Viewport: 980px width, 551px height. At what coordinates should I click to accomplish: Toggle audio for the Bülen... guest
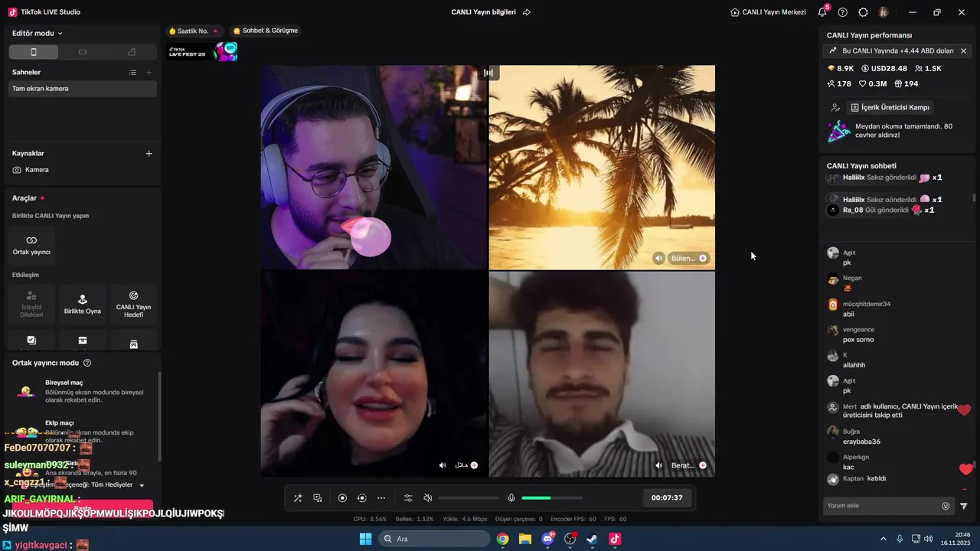click(658, 258)
